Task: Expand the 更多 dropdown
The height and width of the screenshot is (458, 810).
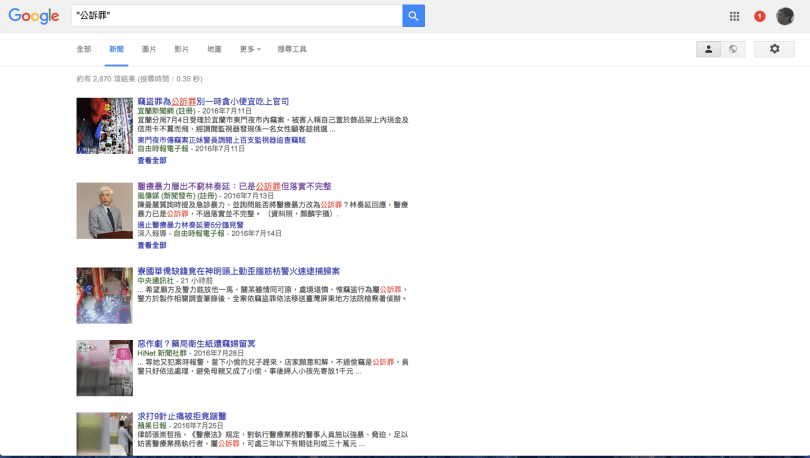Action: [250, 49]
